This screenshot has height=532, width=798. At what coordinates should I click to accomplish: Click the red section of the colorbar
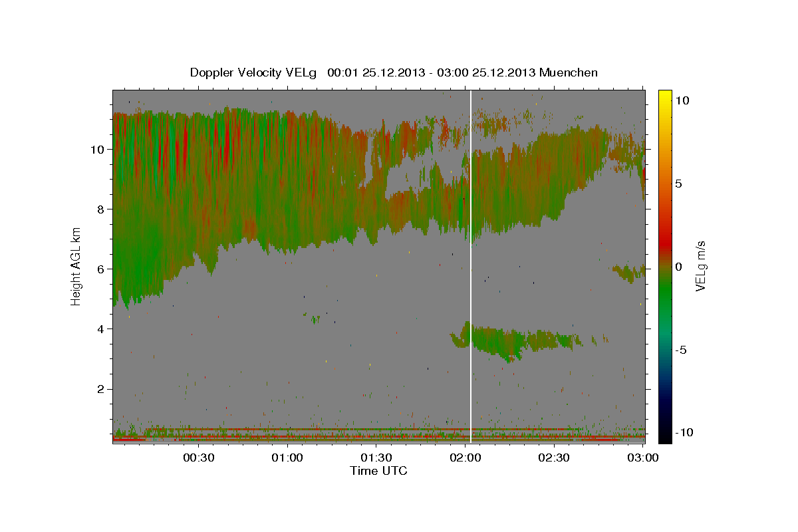pyautogui.click(x=665, y=243)
